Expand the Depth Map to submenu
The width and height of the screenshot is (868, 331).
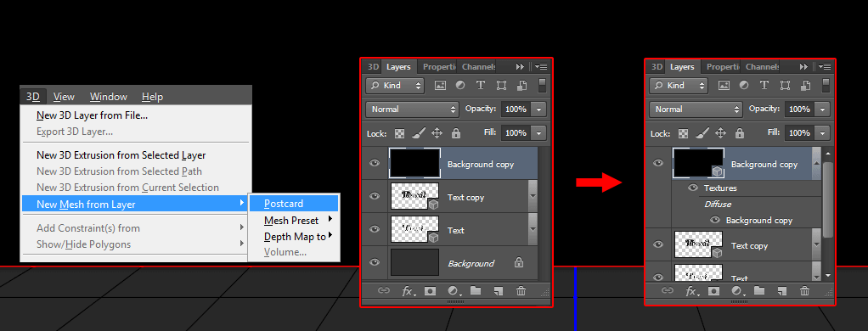tap(295, 236)
